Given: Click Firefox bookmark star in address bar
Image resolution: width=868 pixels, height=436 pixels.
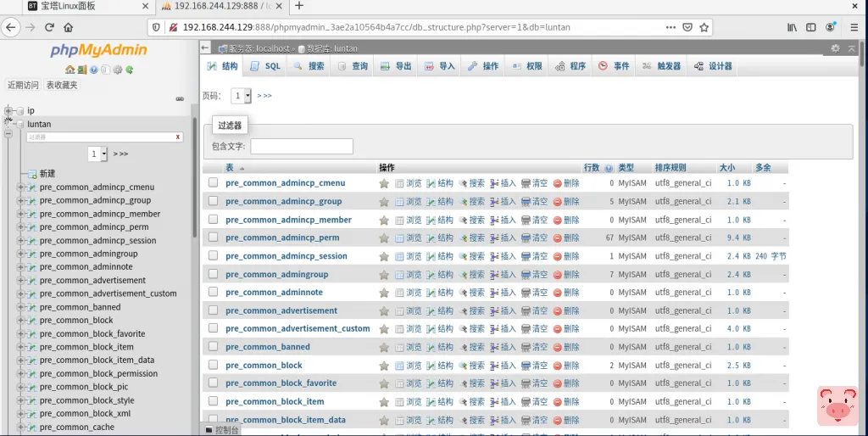Looking at the screenshot, I should click(704, 27).
